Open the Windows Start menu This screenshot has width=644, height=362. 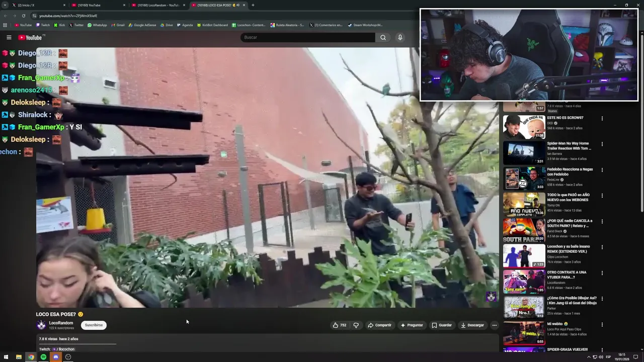click(x=6, y=357)
